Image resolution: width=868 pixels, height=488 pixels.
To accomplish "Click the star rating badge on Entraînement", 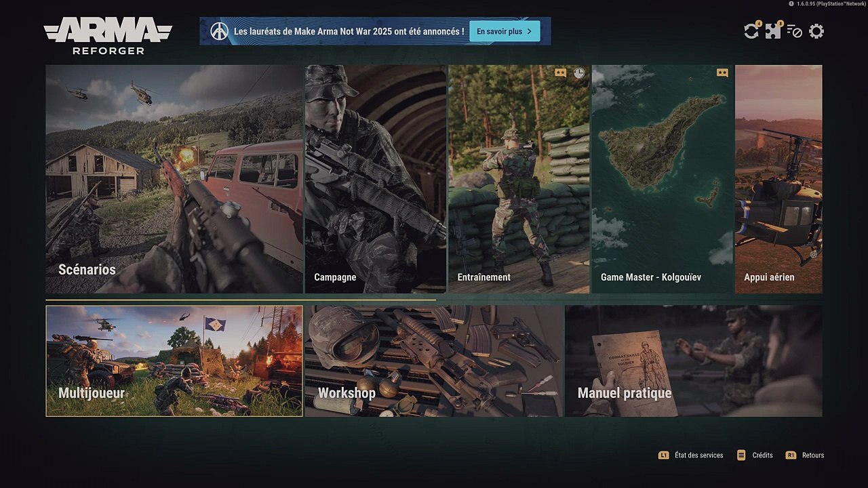I will (x=560, y=73).
